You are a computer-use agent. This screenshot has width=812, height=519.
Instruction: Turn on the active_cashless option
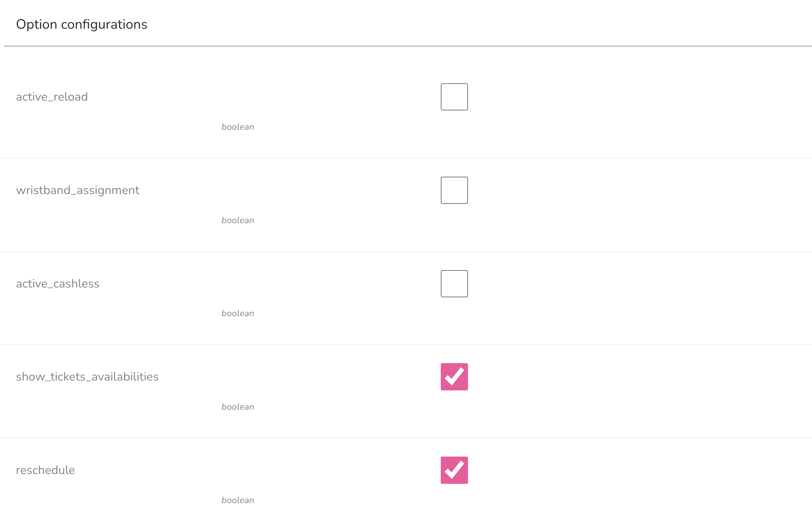point(454,284)
